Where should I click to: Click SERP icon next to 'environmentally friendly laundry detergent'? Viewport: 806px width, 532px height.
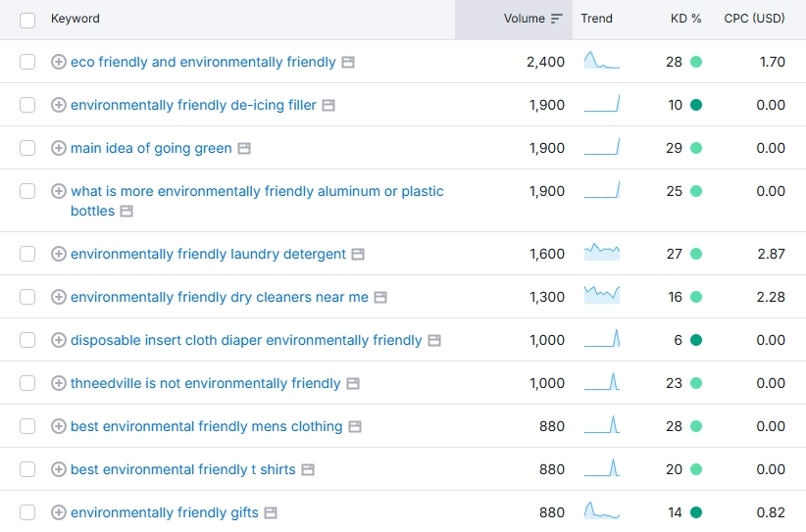358,254
